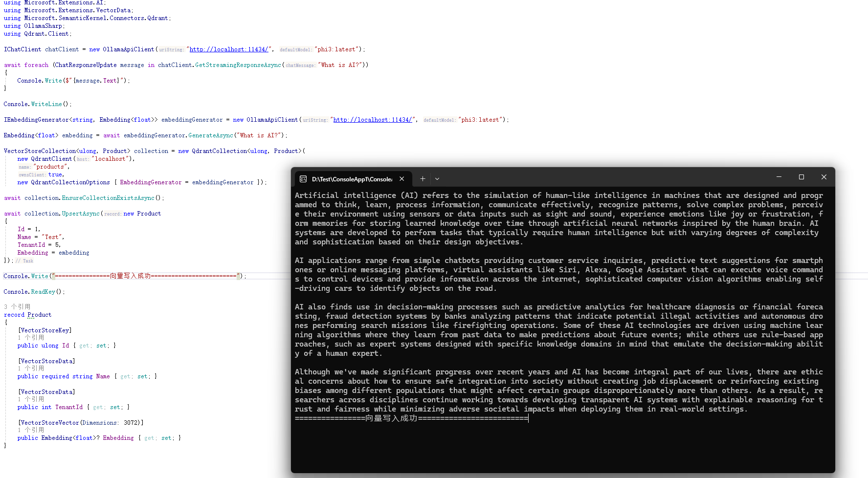
Task: Open the localhost:11434 link in the embeddingGenerator line
Action: (x=373, y=120)
